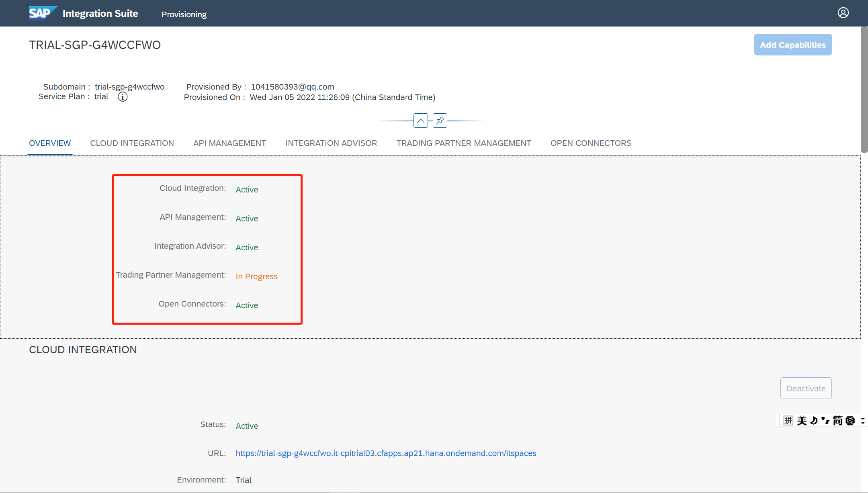Click the Environment value Trial
This screenshot has width=868, height=493.
click(x=244, y=480)
